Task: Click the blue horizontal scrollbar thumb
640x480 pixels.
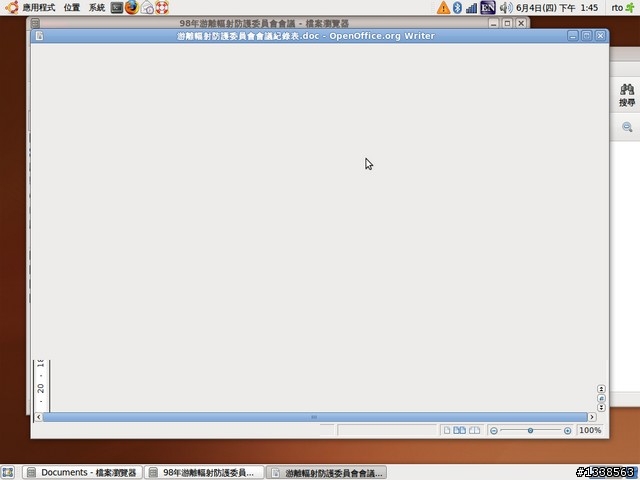Action: tap(315, 417)
